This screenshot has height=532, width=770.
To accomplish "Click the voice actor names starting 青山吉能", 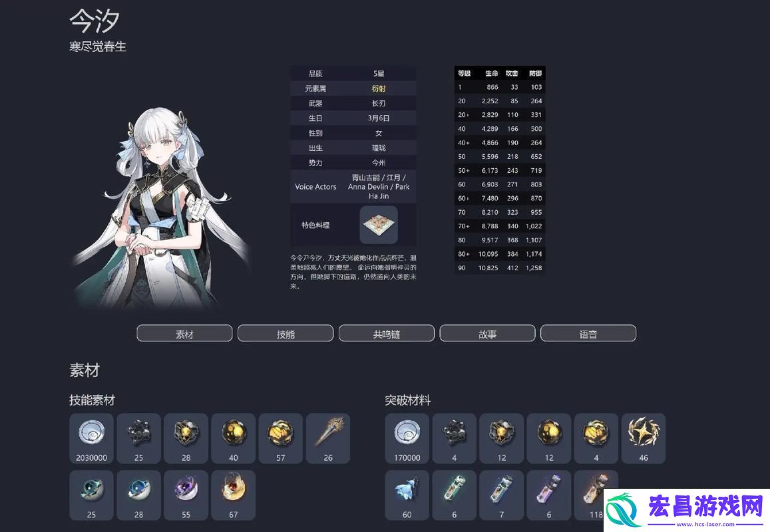I will [379, 186].
